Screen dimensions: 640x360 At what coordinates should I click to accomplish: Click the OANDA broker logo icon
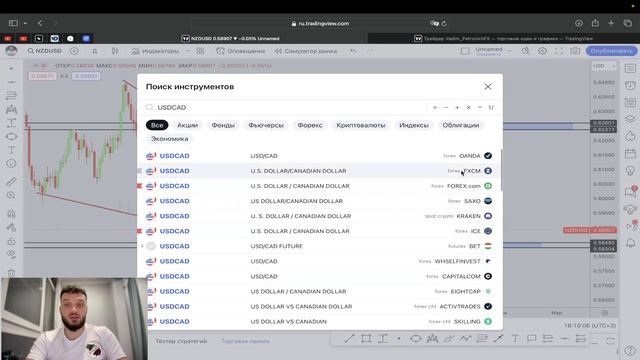point(488,156)
